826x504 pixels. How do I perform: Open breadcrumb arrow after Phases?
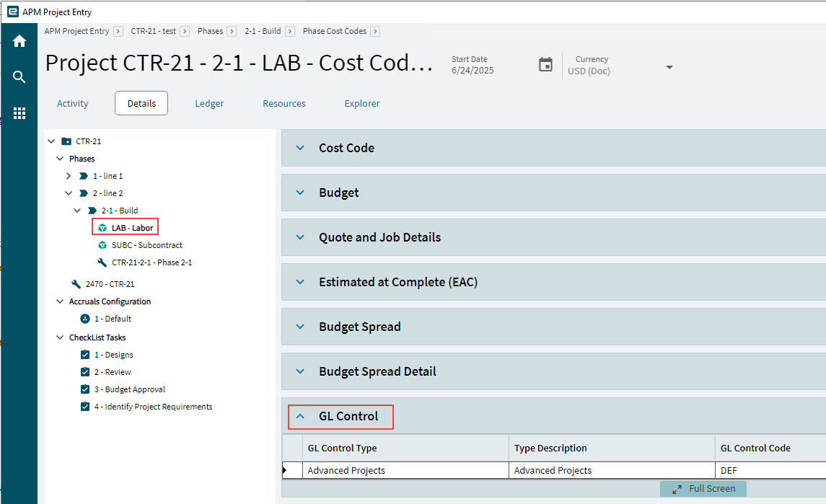[232, 32]
